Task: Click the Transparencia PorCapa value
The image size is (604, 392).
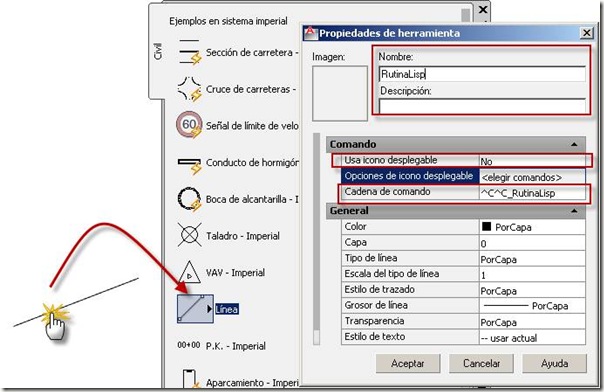Action: point(532,322)
